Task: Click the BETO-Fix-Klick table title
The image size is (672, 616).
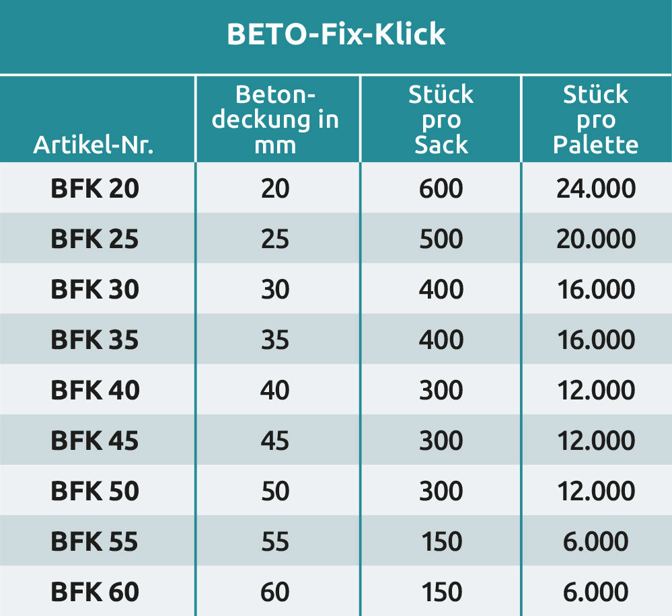Action: coord(336,34)
